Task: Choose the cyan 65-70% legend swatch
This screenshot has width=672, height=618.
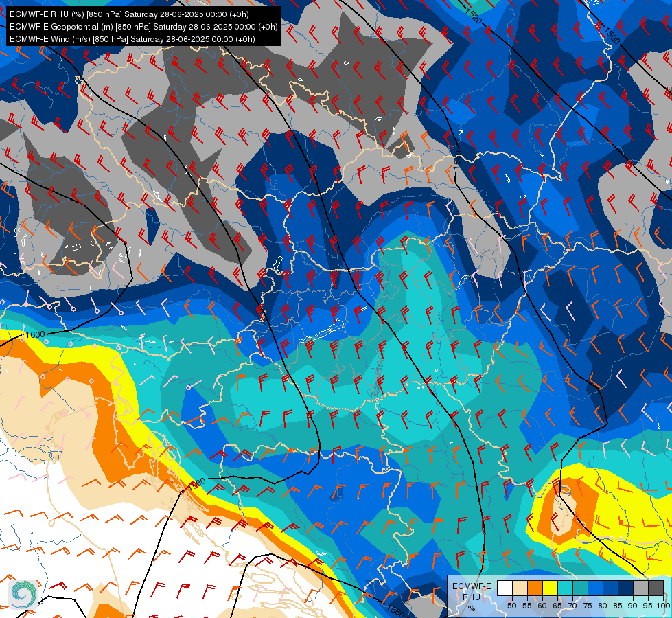Action: (566, 588)
